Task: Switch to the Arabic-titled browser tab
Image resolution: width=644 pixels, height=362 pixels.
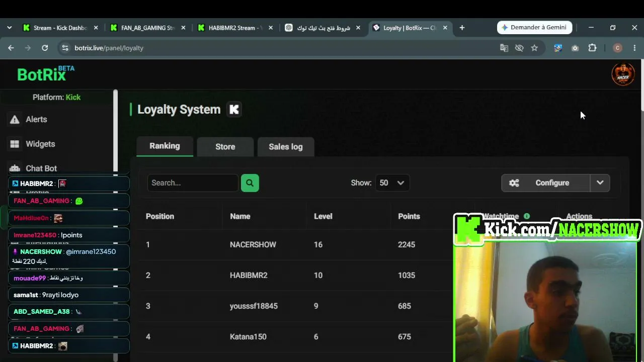Action: [x=323, y=28]
